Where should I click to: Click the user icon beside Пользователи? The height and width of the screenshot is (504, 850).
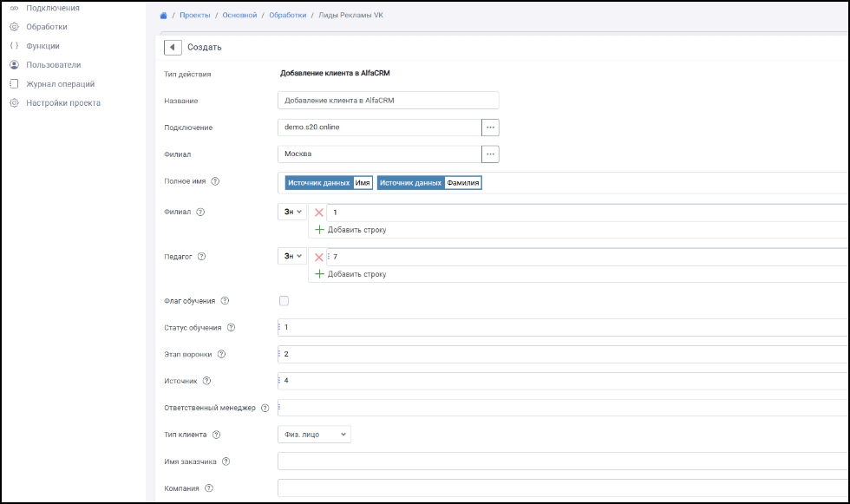coord(15,64)
